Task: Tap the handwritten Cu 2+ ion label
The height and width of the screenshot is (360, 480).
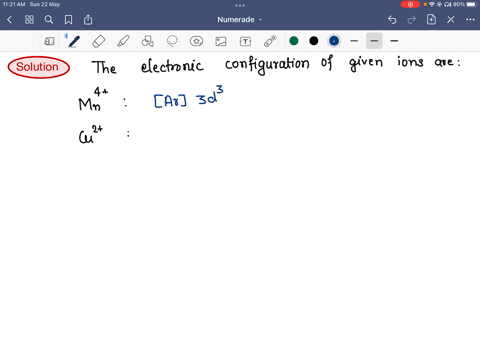Action: (x=91, y=134)
